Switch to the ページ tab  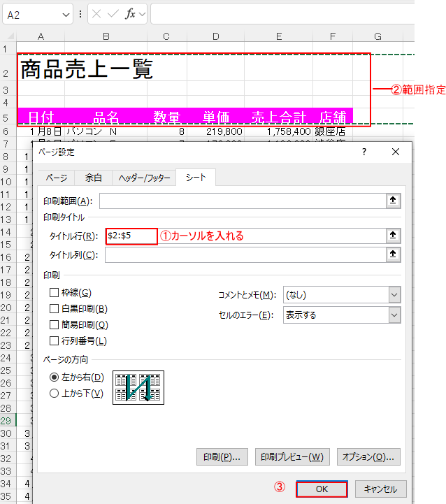click(x=57, y=178)
